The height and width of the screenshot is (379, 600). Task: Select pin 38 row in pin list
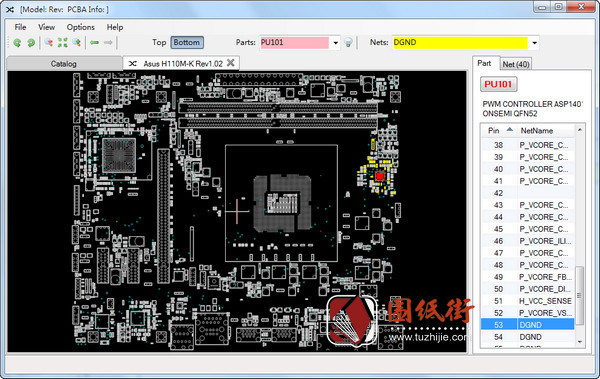pyautogui.click(x=528, y=145)
